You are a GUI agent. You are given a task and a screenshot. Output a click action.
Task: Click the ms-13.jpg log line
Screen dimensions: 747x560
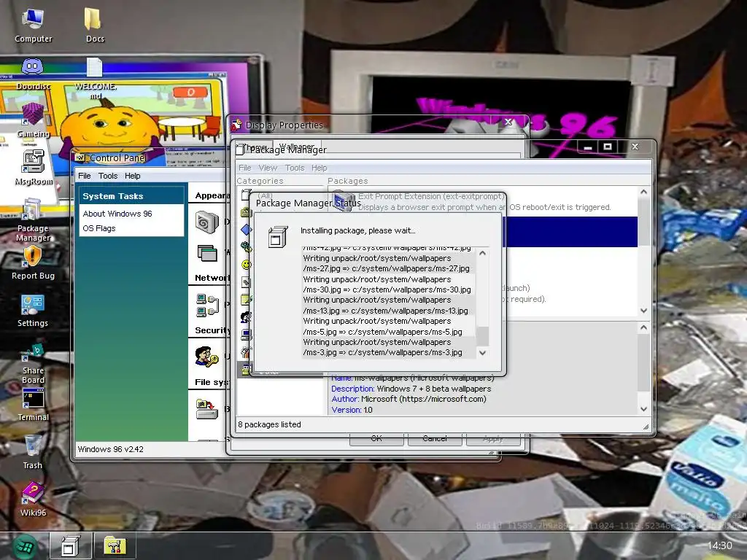[388, 306]
